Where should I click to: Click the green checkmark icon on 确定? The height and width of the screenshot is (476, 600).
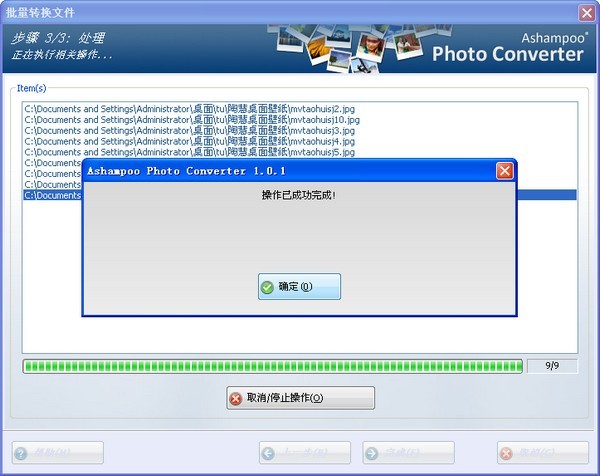pos(267,287)
